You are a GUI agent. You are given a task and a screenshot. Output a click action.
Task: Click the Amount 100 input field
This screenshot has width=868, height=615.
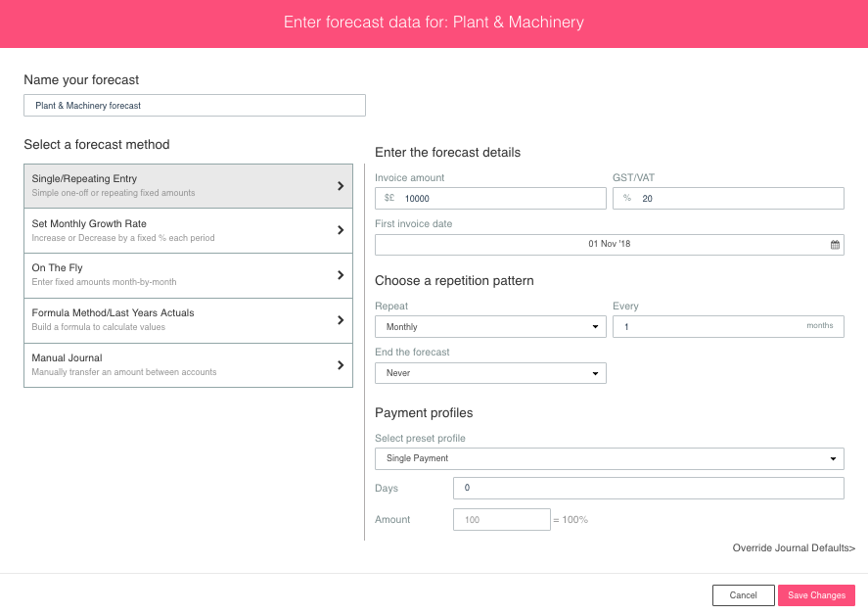click(x=502, y=520)
